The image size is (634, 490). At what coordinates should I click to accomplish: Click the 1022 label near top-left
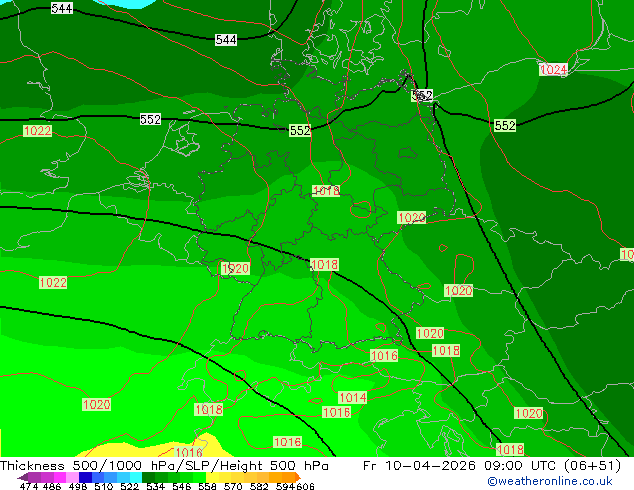38,131
